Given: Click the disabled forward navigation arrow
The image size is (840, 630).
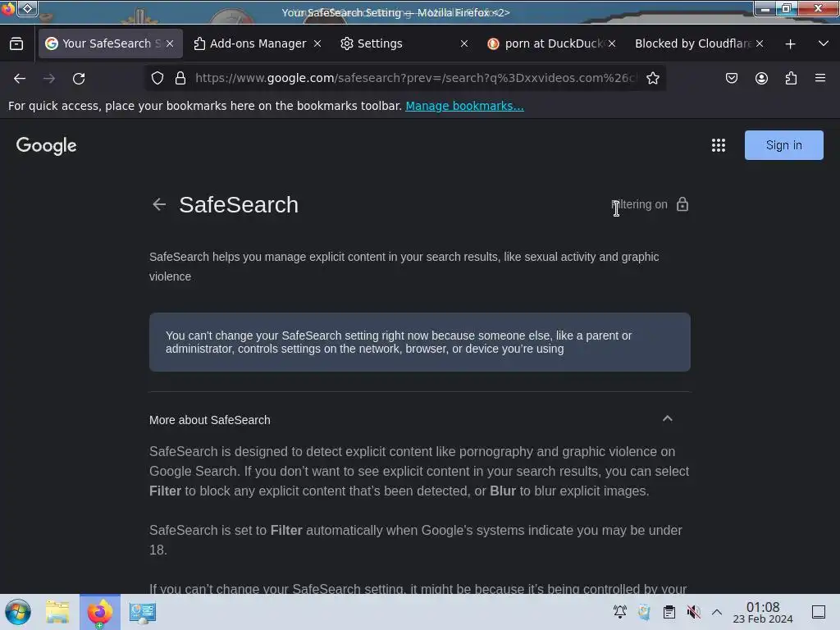Looking at the screenshot, I should 49,78.
